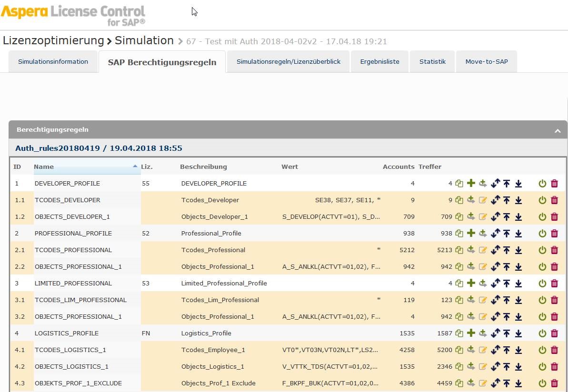Delete the OBJECTS_DEVELOPER_1 rule
The width and height of the screenshot is (568, 392).
[x=554, y=217]
